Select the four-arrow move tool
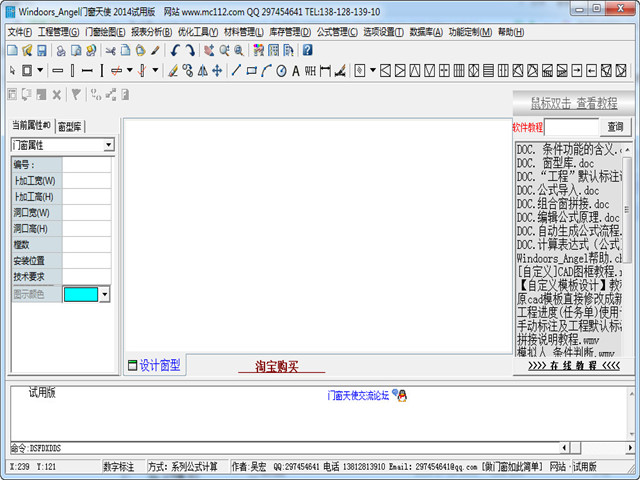 217,71
